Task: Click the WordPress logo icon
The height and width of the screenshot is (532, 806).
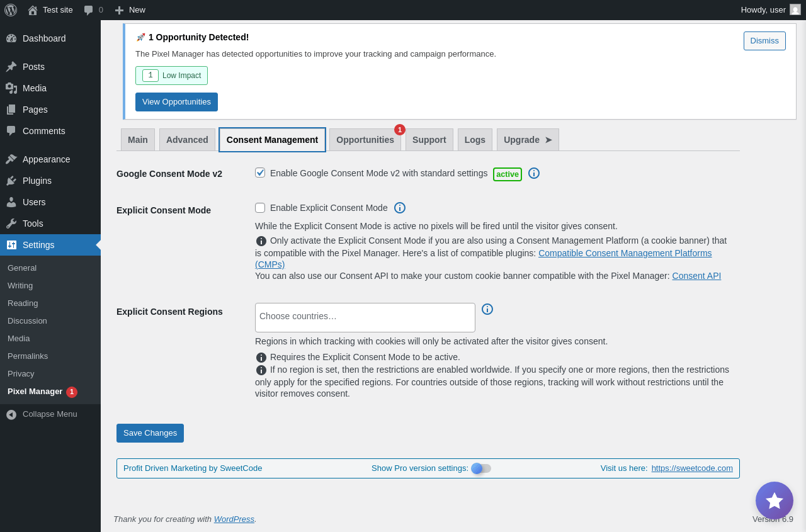Action: coord(11,10)
